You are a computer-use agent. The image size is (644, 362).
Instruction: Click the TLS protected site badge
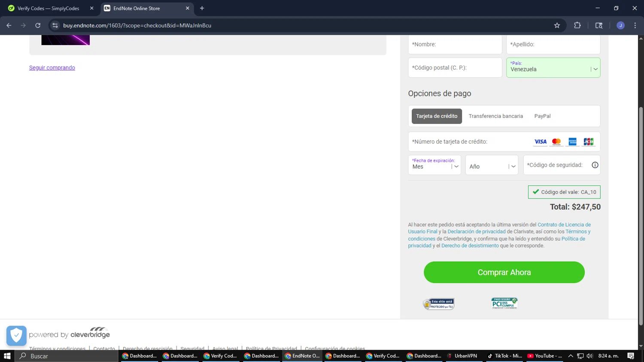tap(438, 304)
